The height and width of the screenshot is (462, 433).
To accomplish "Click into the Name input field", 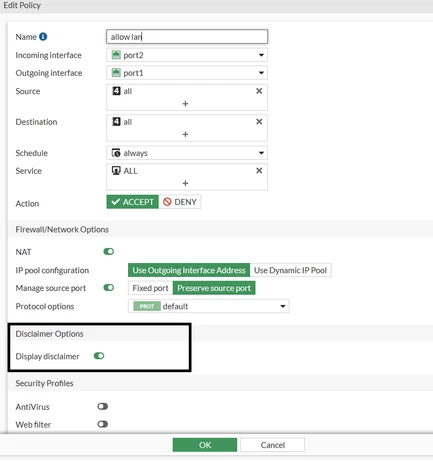I will click(x=187, y=37).
